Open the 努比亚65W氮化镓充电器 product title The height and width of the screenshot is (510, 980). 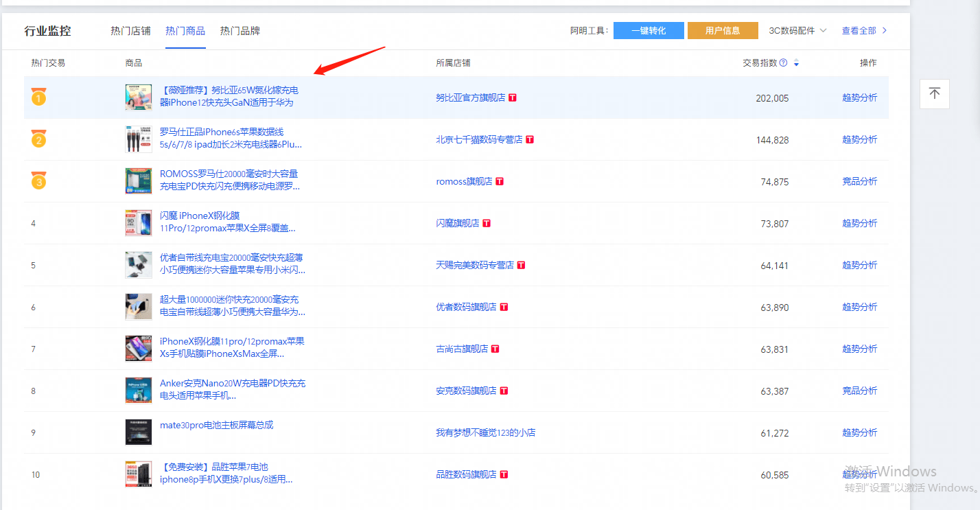click(x=229, y=97)
